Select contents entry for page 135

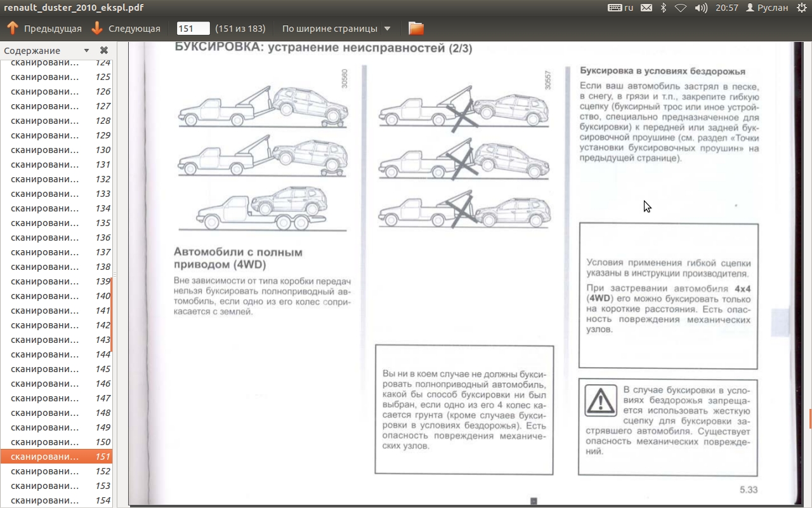56,223
